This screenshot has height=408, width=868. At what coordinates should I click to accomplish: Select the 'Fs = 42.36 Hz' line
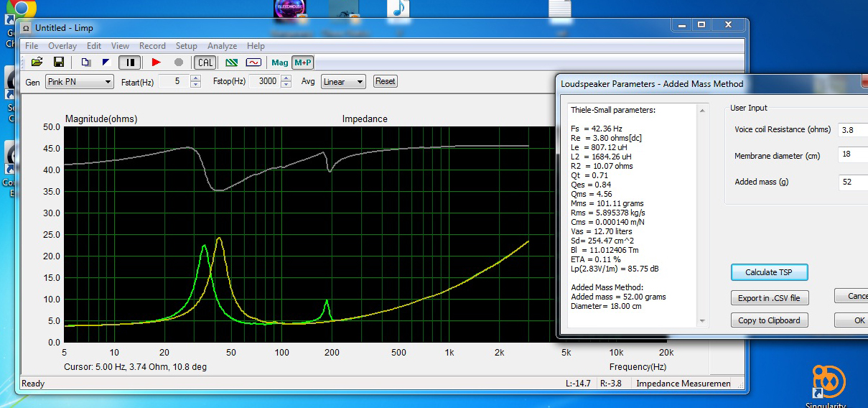pos(597,129)
